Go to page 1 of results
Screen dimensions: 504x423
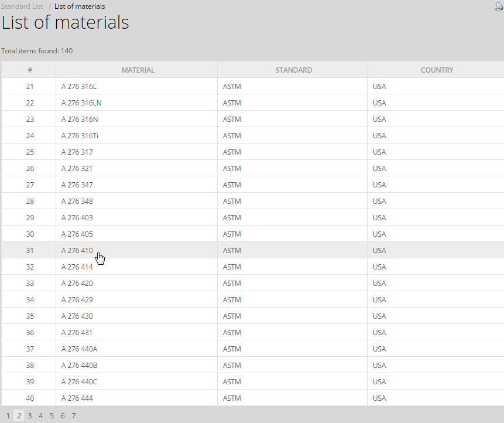pos(8,415)
